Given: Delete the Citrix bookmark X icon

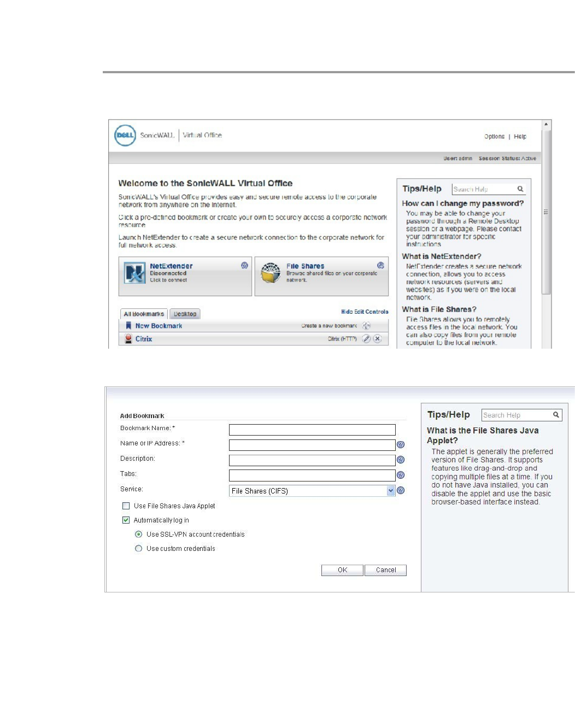Looking at the screenshot, I should (377, 339).
